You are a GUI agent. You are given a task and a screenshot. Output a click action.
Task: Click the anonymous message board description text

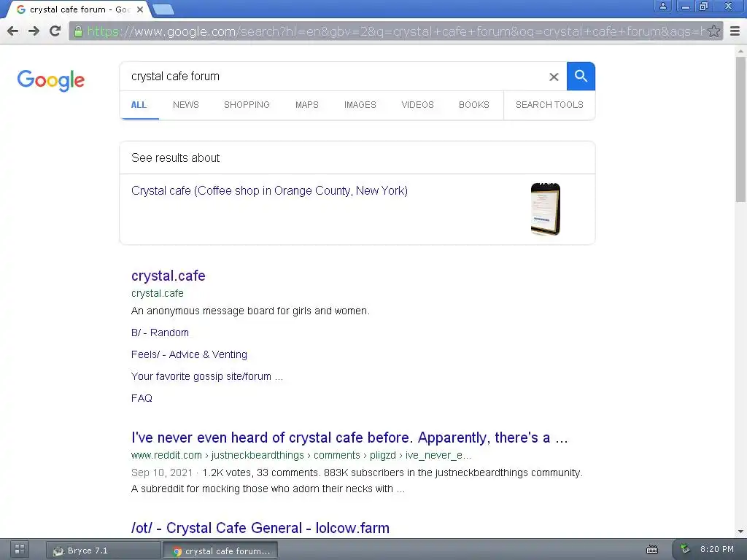250,311
